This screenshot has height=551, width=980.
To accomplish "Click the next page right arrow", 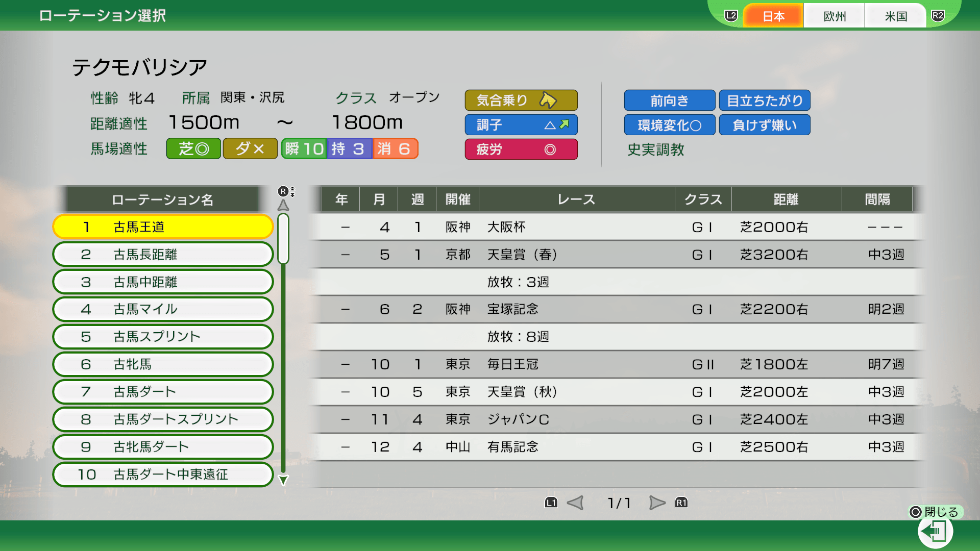I will [x=657, y=503].
